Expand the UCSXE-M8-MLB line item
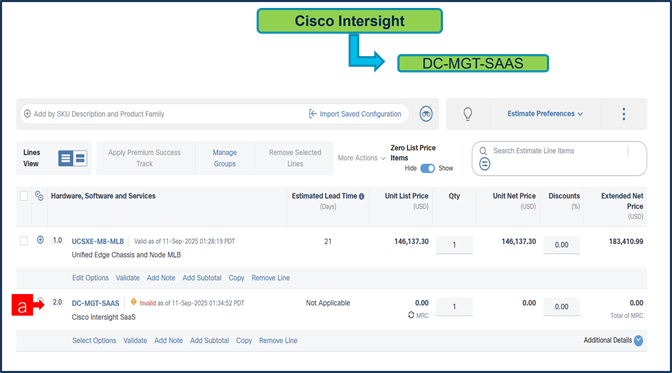This screenshot has height=373, width=672. 40,240
